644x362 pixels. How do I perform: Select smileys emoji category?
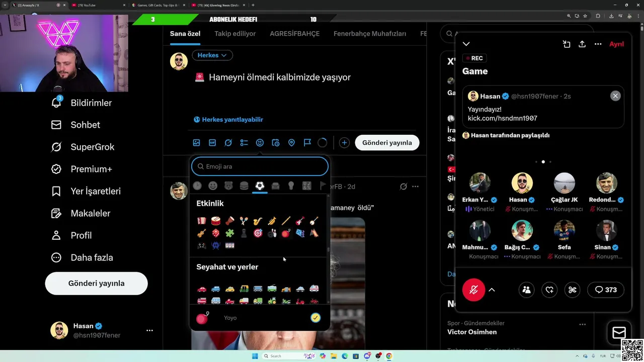213,186
